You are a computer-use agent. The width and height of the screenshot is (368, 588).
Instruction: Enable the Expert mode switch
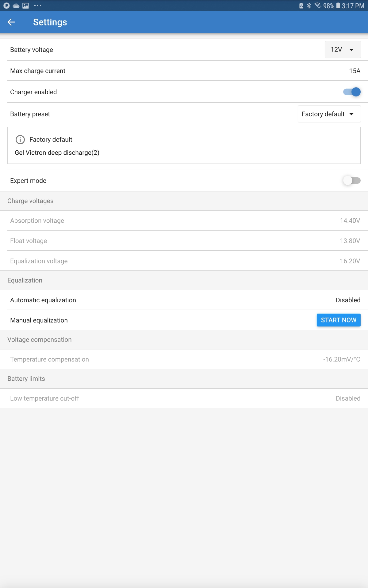click(x=352, y=181)
